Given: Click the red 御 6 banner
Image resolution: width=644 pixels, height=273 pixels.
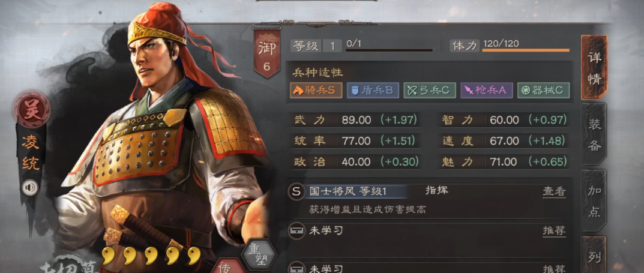Looking at the screenshot, I should (x=267, y=53).
